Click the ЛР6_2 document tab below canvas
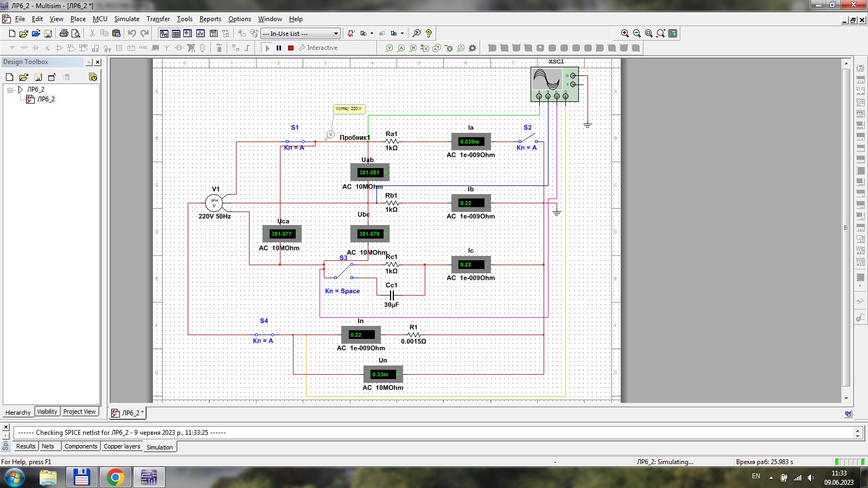The width and height of the screenshot is (868, 488). coord(128,413)
